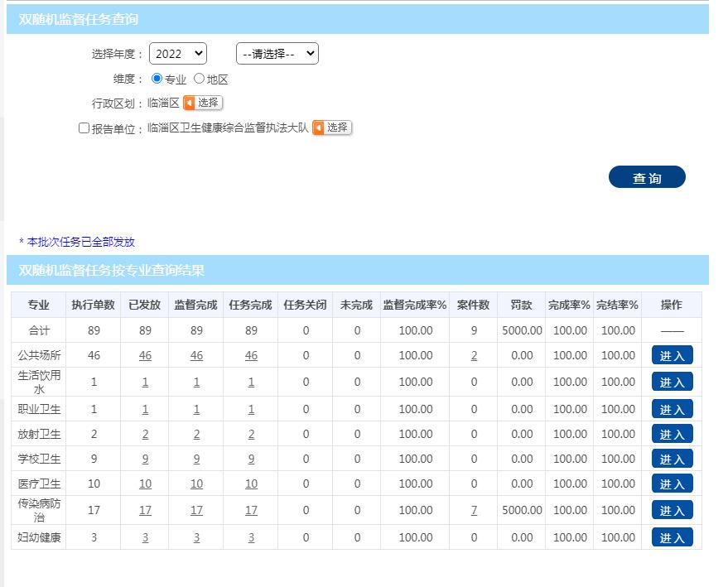Open 公共场所 案件数 link showing 2

(474, 356)
